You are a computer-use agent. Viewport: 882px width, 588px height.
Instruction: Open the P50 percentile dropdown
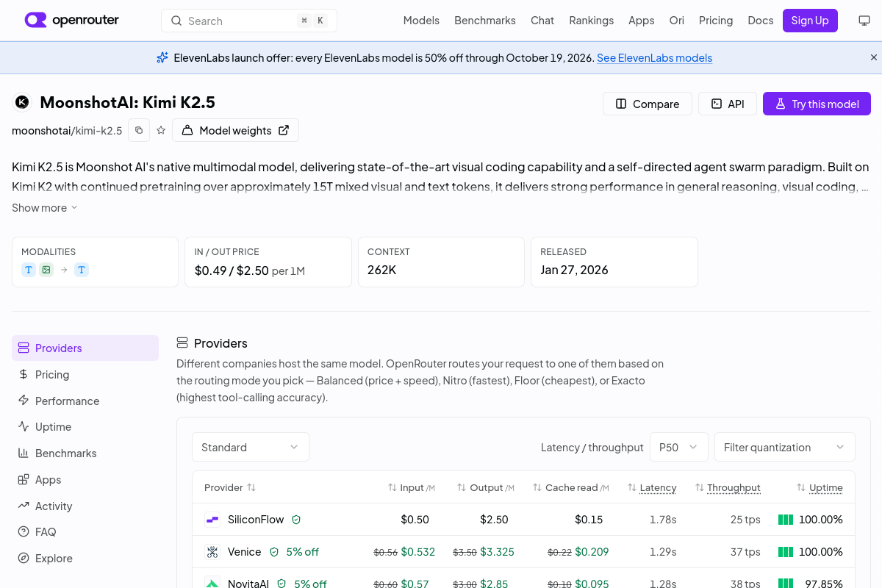(679, 447)
